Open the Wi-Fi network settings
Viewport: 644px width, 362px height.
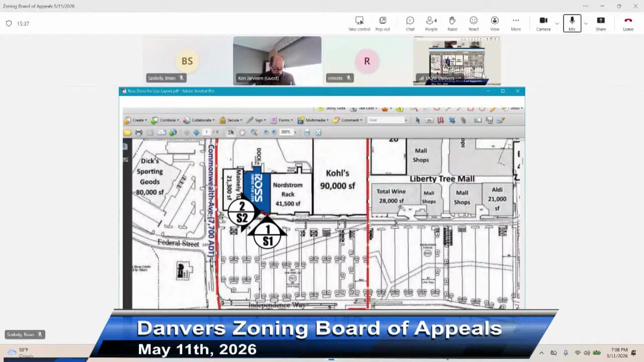click(x=577, y=353)
